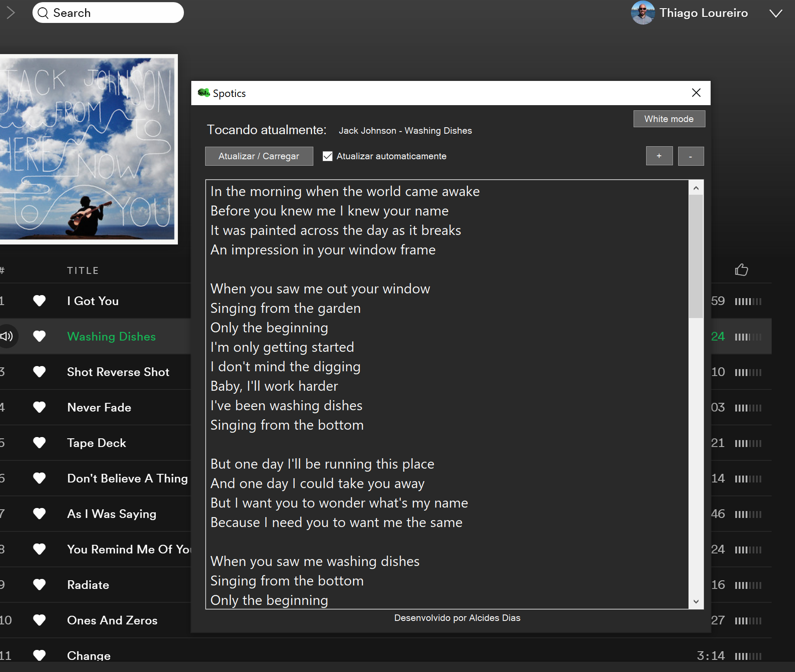The height and width of the screenshot is (672, 795).
Task: Expand the user menu dropdown arrow
Action: pyautogui.click(x=776, y=13)
